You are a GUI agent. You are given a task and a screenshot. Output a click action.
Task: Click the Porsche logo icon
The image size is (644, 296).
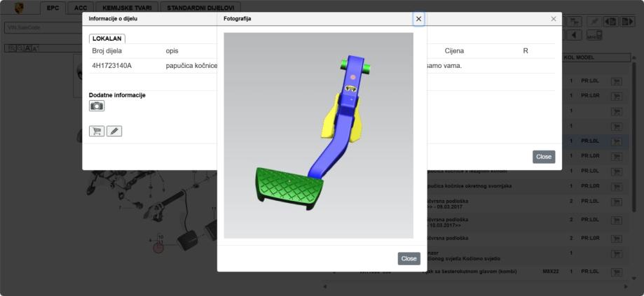click(x=18, y=8)
